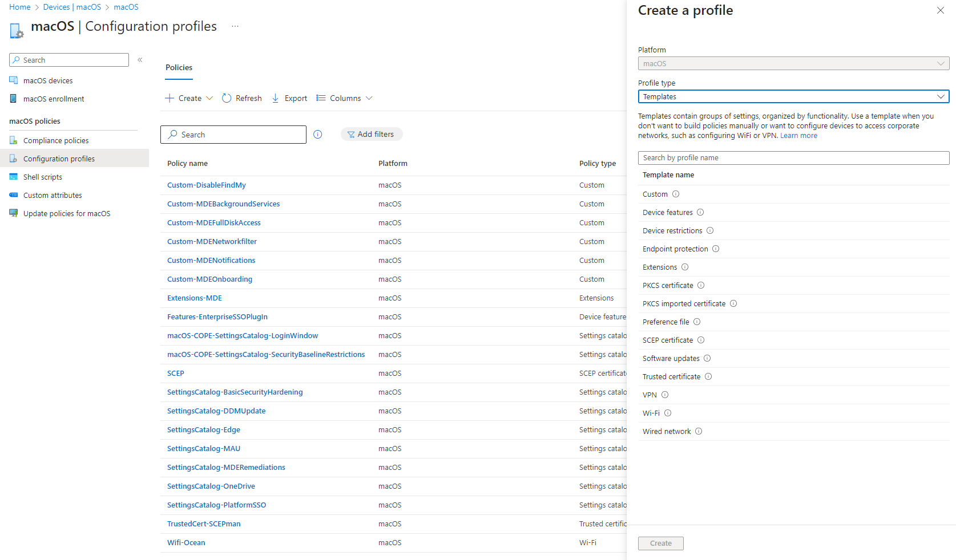Click the Export download icon
956x560 pixels.
click(276, 98)
